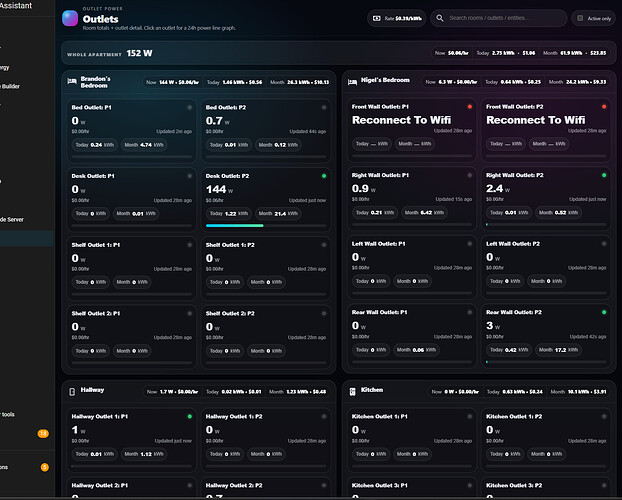Click gray status dot on Bed Outlet P1
The image size is (622, 500).
coord(190,107)
